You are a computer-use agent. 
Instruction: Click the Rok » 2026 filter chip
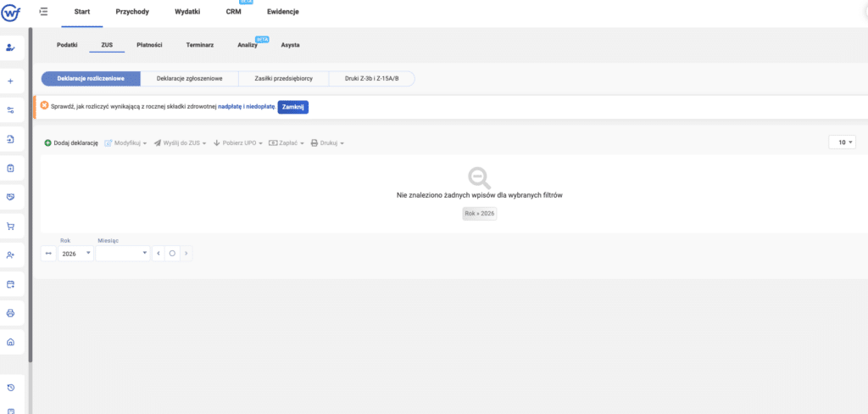click(x=480, y=214)
